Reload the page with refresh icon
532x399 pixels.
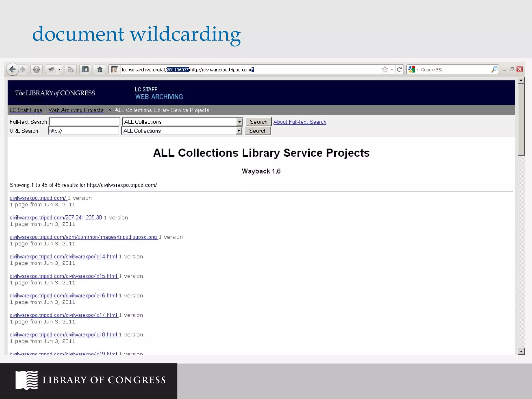click(x=400, y=69)
